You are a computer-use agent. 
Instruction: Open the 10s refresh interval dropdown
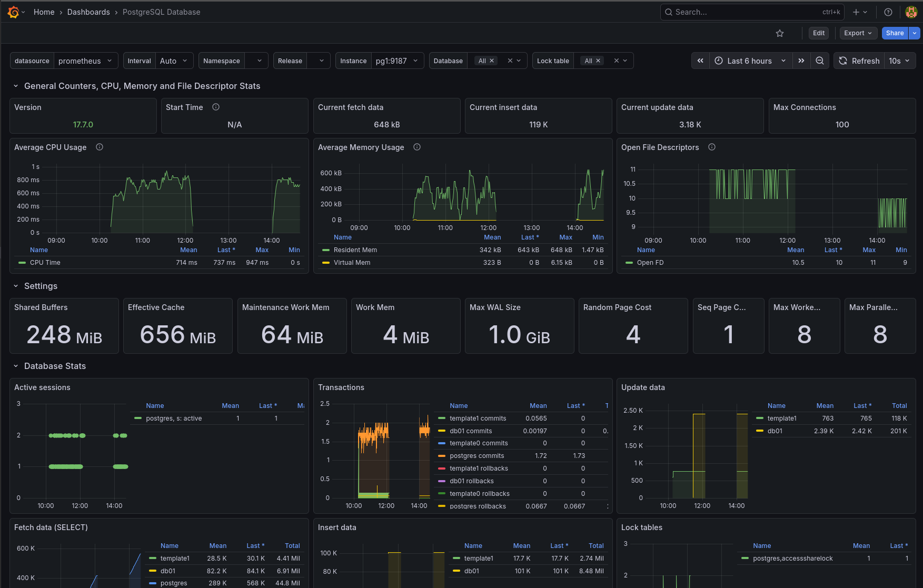[899, 61]
